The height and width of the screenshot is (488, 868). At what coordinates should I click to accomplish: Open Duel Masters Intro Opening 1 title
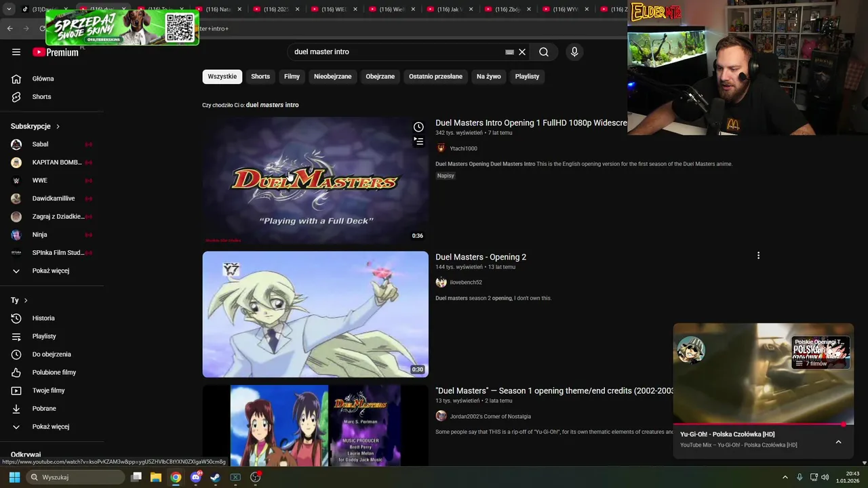click(531, 123)
